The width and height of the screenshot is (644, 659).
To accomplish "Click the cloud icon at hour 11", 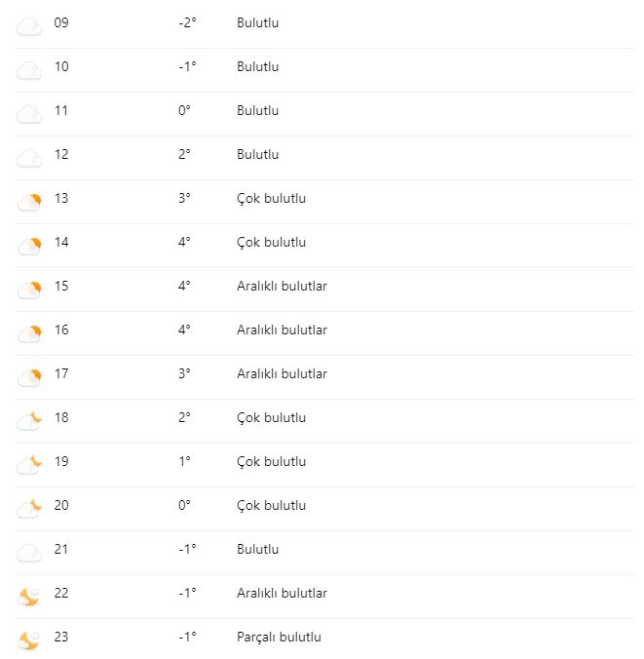I will pos(29,114).
